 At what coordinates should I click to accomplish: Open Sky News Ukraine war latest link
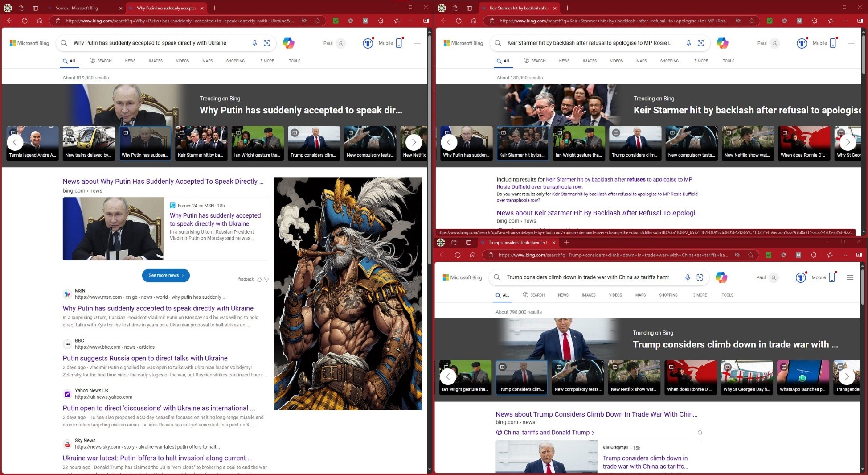pos(158,458)
